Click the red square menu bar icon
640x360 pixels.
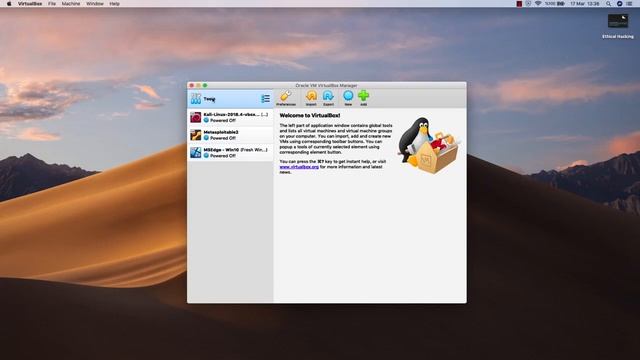[x=519, y=4]
